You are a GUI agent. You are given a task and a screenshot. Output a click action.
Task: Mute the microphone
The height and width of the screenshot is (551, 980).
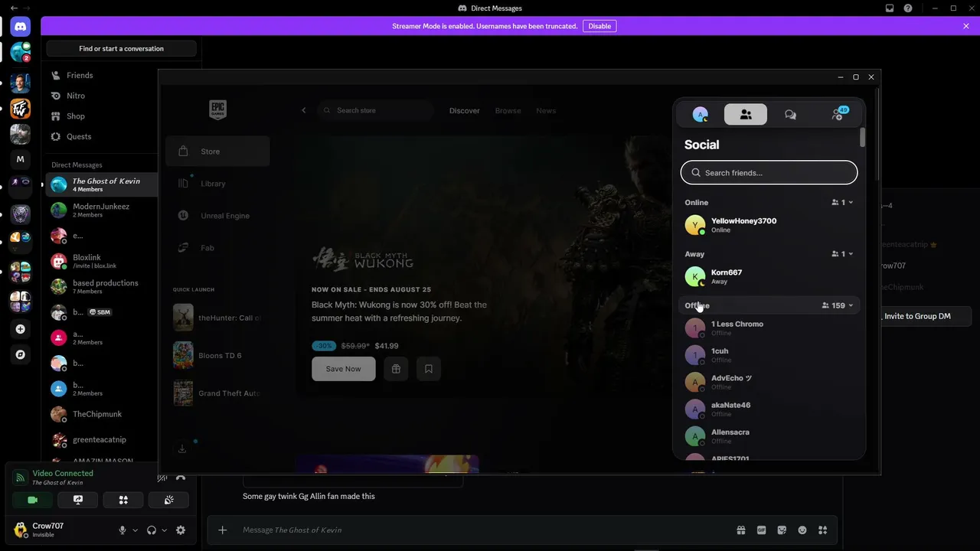[122, 530]
